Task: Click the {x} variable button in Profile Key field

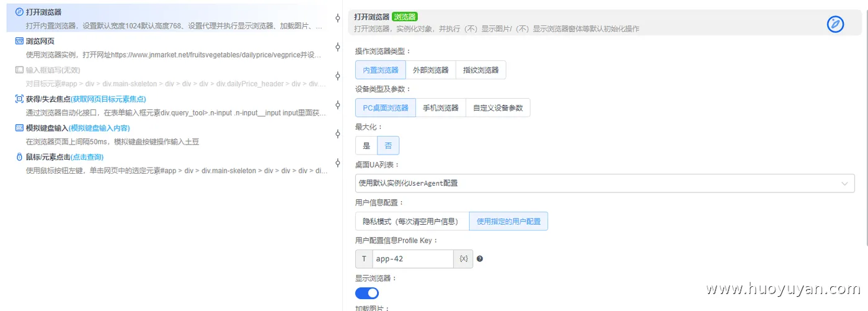Action: click(x=463, y=259)
